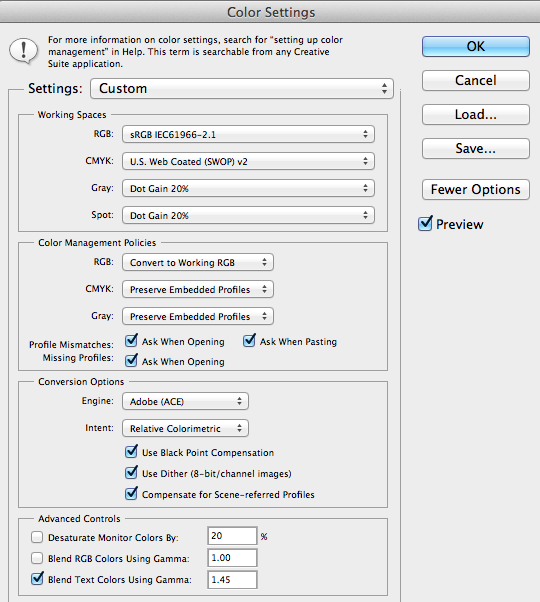Image resolution: width=540 pixels, height=602 pixels.
Task: Enable Desaturate Monitor Colors By checkbox
Action: point(37,537)
